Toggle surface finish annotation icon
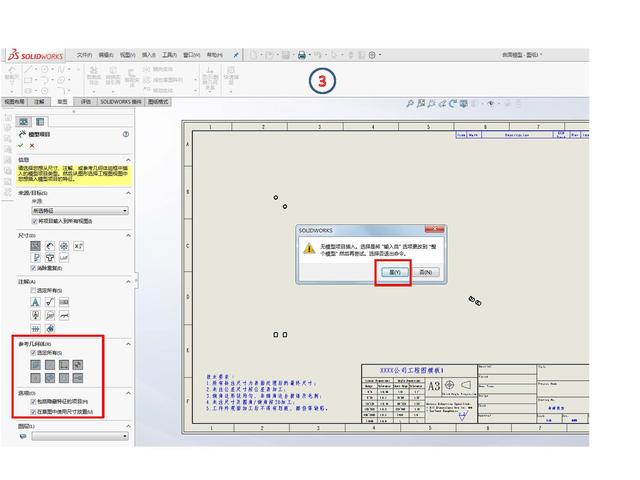Image resolution: width=640 pixels, height=480 pixels. 50,302
